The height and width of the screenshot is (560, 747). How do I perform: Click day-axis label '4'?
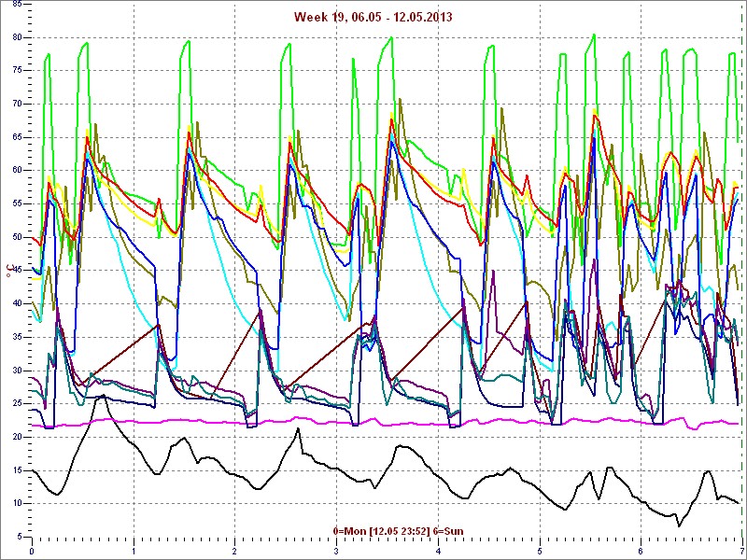pos(438,552)
